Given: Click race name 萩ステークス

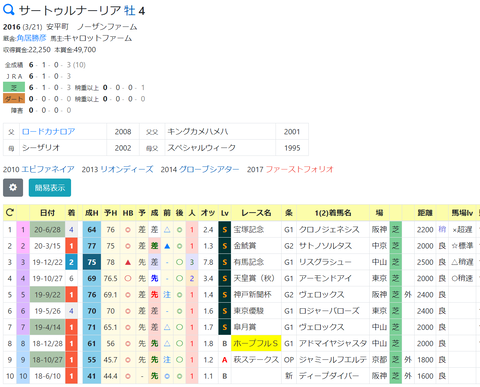Looking at the screenshot, I should 256,360.
